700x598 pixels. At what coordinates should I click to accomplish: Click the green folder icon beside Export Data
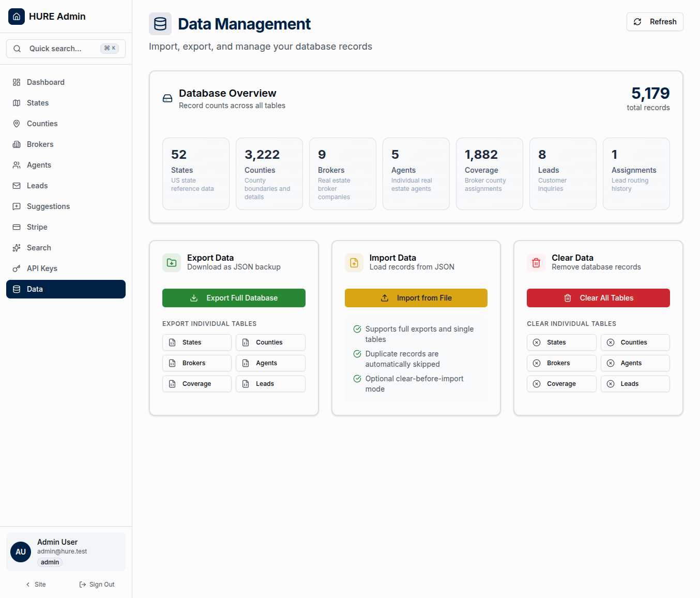point(171,262)
